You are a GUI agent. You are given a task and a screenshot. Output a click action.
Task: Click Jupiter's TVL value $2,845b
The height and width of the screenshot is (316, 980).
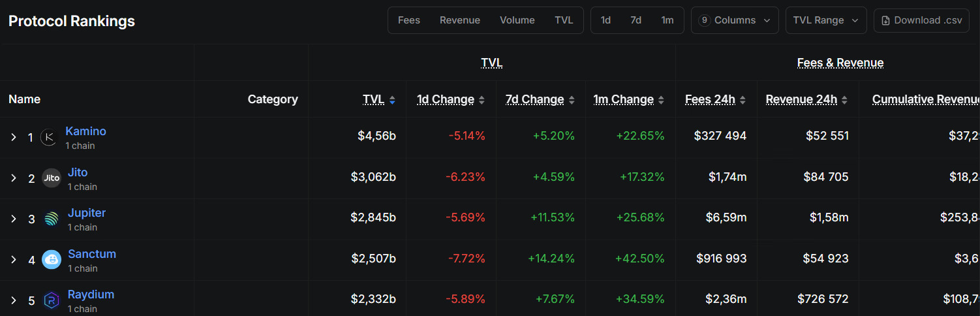pyautogui.click(x=373, y=217)
